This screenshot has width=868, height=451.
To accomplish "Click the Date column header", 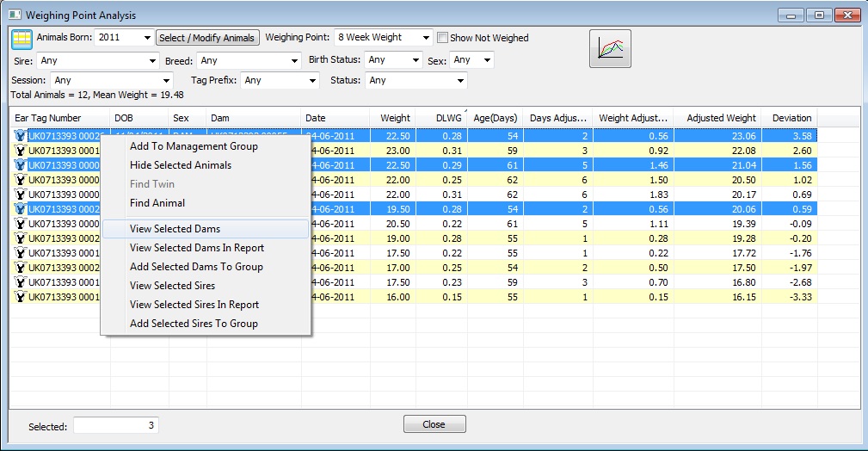I will click(336, 118).
